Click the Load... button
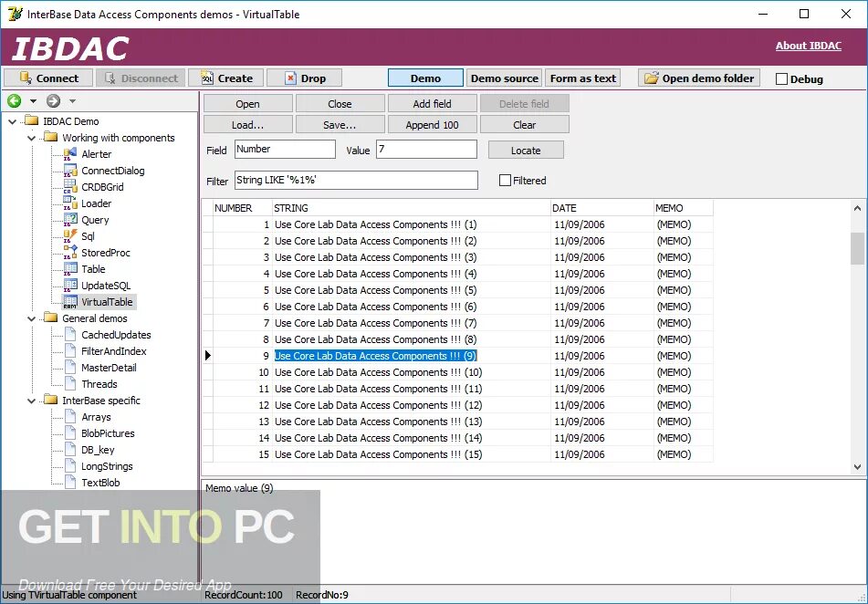The image size is (868, 604). click(x=248, y=125)
